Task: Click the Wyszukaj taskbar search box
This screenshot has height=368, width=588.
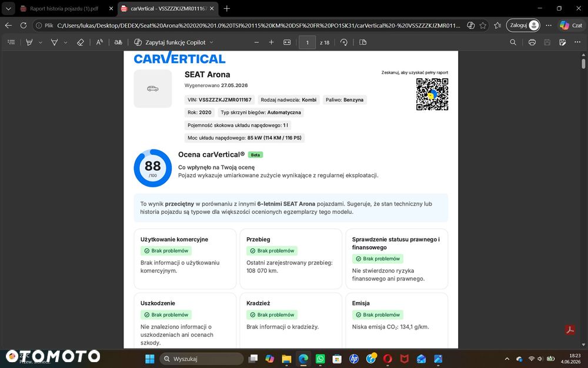Action: pyautogui.click(x=201, y=359)
